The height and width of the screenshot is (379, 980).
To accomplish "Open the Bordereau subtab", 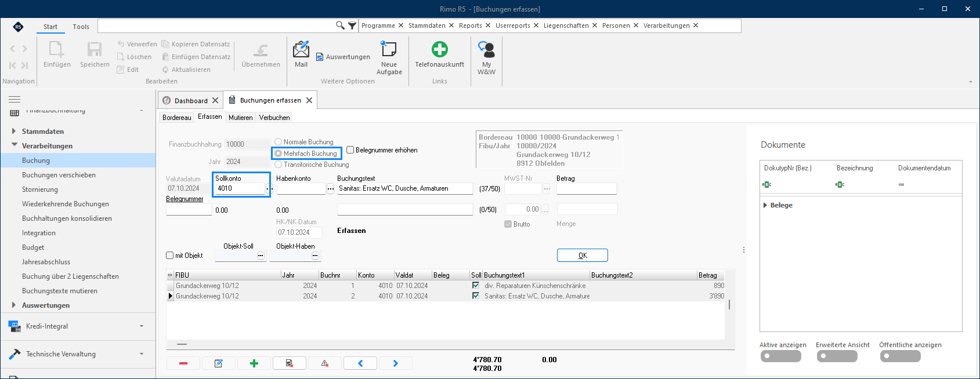I will tap(177, 118).
